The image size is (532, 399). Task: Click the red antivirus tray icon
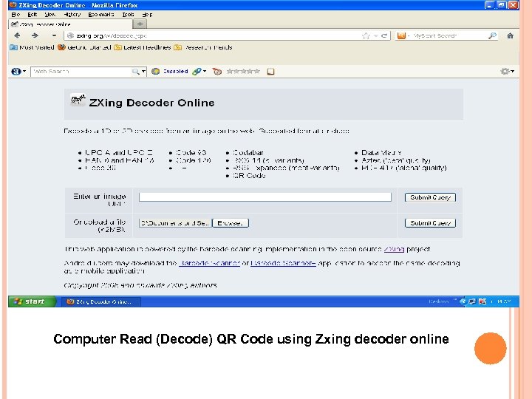point(482,301)
